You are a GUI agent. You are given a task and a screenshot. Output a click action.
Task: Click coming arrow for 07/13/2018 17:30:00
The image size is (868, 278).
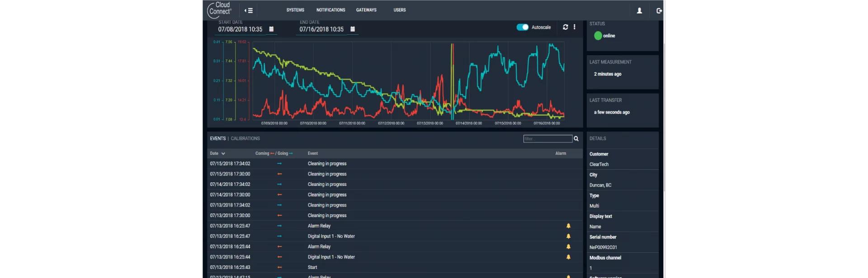click(279, 215)
